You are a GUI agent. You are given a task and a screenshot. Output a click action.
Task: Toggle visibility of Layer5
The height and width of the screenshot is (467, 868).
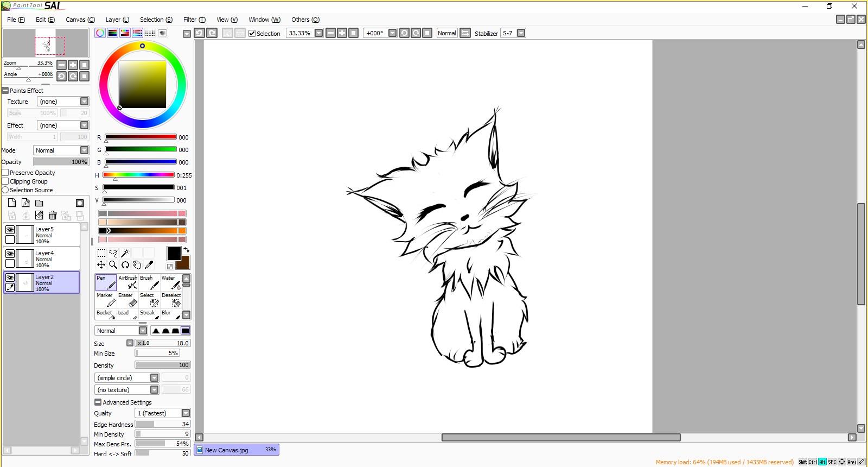click(10, 230)
